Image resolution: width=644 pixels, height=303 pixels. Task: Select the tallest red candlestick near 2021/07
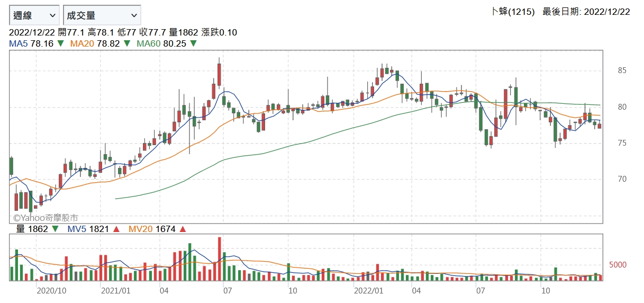219,74
